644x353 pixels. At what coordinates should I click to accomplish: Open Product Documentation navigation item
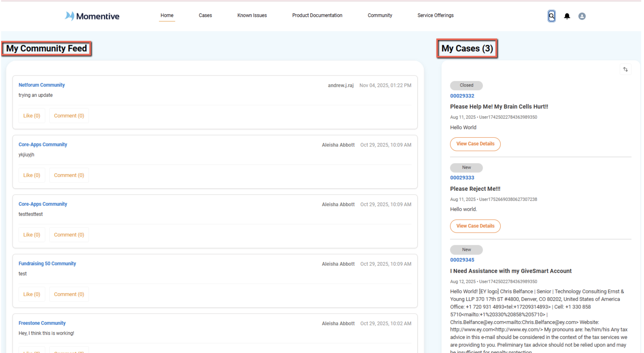pyautogui.click(x=317, y=15)
